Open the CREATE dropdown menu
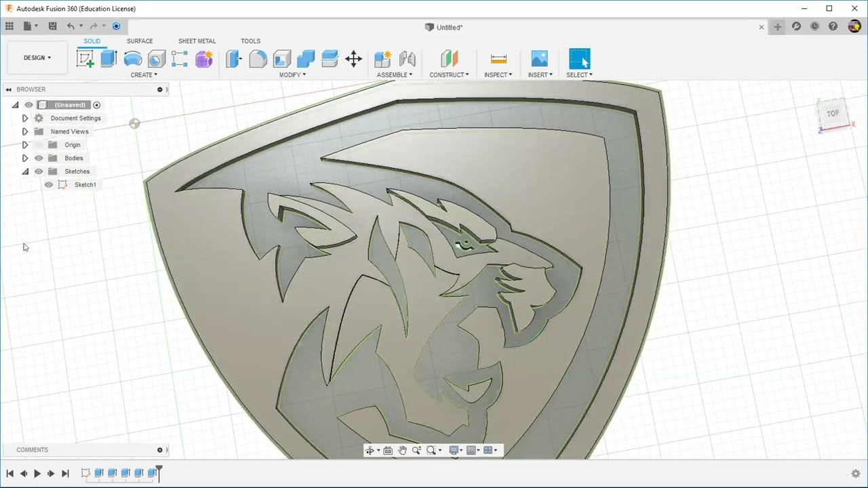 coord(144,75)
